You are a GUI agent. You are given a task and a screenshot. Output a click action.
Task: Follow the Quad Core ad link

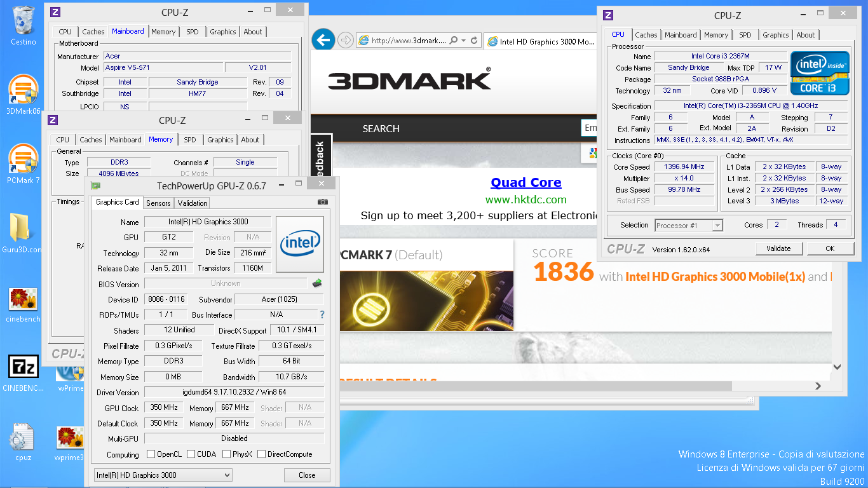[526, 182]
